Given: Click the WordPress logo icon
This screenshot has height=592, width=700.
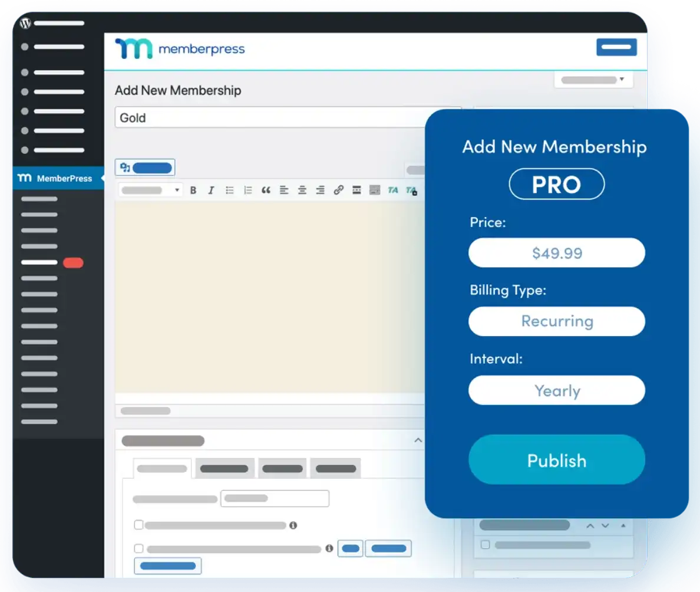Looking at the screenshot, I should (25, 23).
